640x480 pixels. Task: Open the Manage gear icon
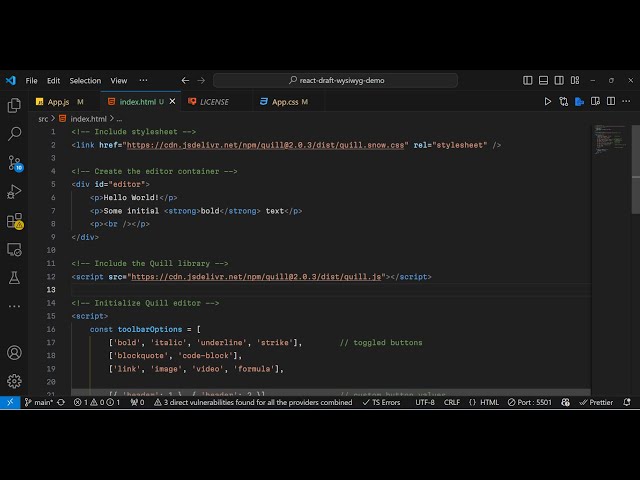[x=14, y=380]
